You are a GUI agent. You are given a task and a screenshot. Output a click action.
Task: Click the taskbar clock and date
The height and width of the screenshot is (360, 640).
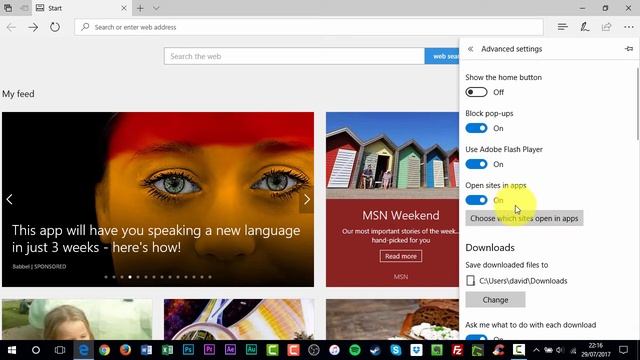pos(596,350)
